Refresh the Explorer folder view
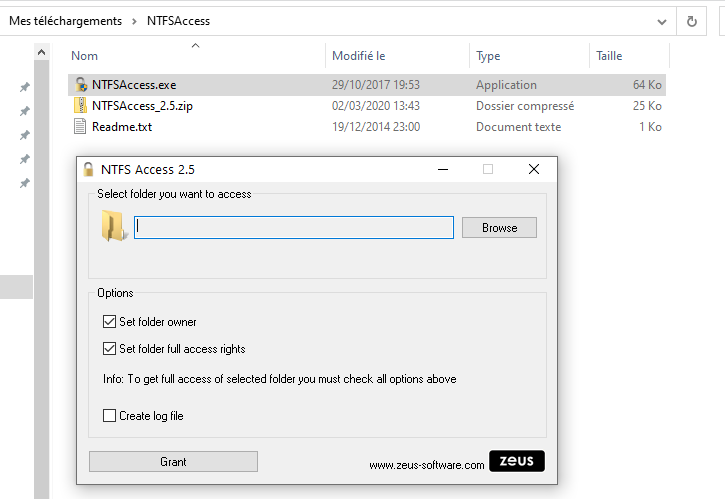This screenshot has height=499, width=725. [692, 21]
